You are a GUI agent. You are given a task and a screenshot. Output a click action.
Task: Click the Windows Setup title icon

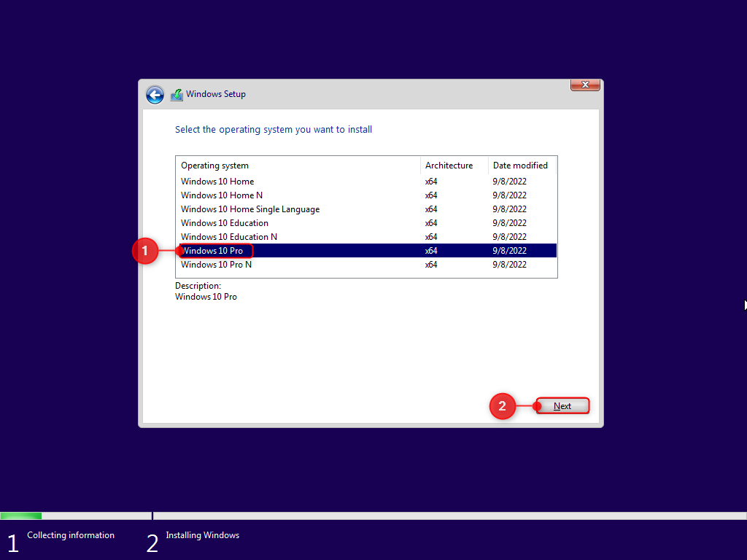[x=177, y=95]
